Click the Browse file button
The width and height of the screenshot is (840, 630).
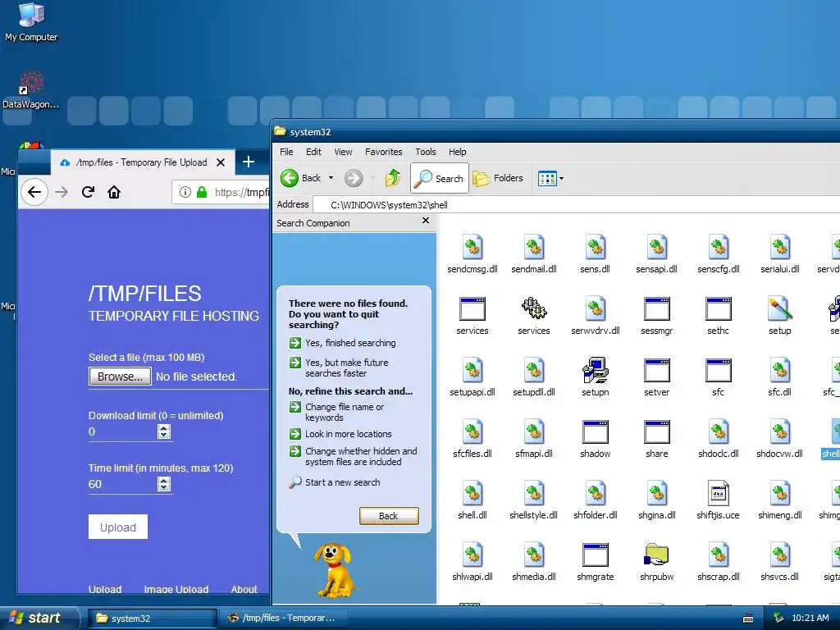click(x=120, y=377)
